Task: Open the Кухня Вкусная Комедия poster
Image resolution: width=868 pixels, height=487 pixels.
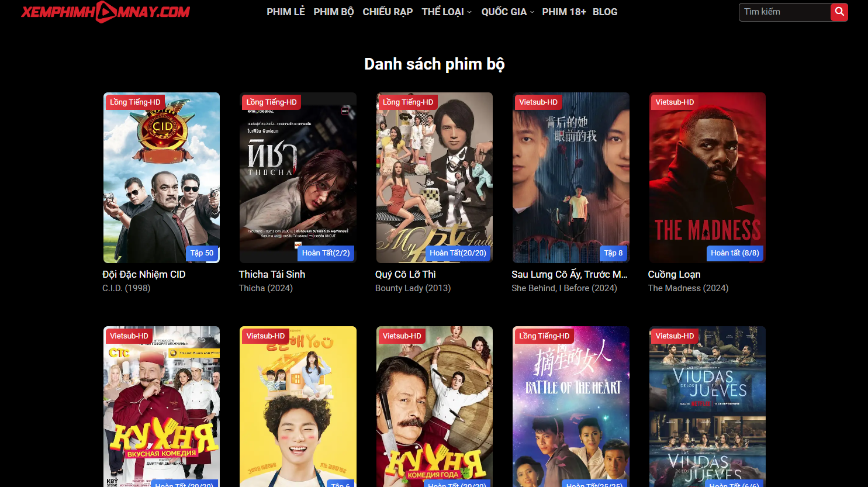Action: pyautogui.click(x=162, y=407)
